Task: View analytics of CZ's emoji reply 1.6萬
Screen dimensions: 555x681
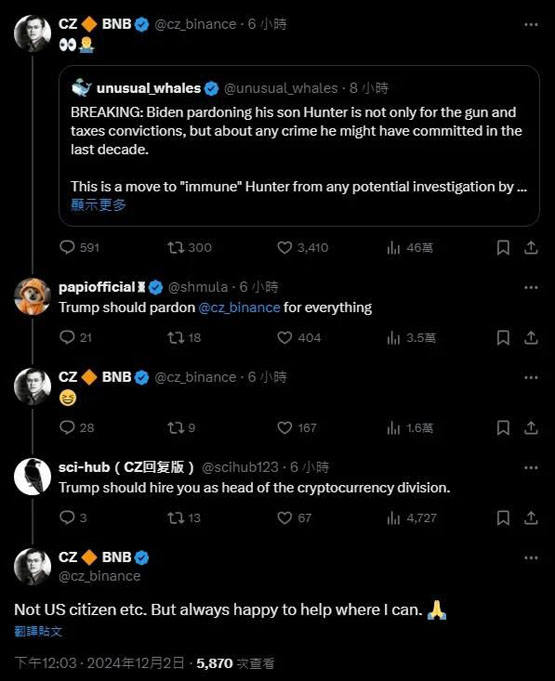Action: 410,428
